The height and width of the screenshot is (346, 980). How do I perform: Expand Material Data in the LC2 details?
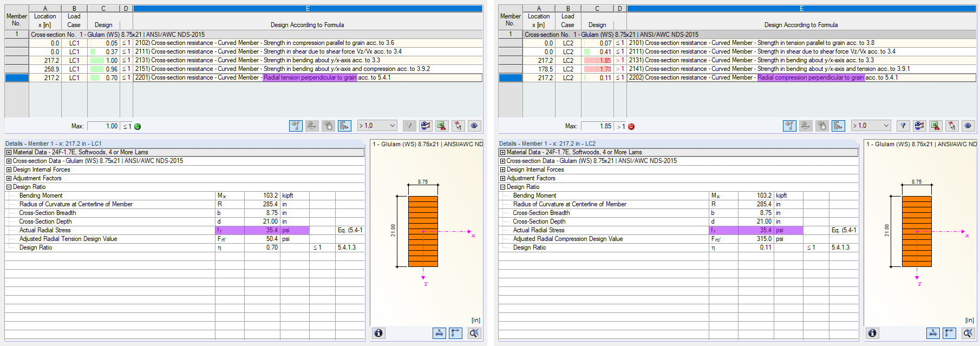click(x=502, y=152)
